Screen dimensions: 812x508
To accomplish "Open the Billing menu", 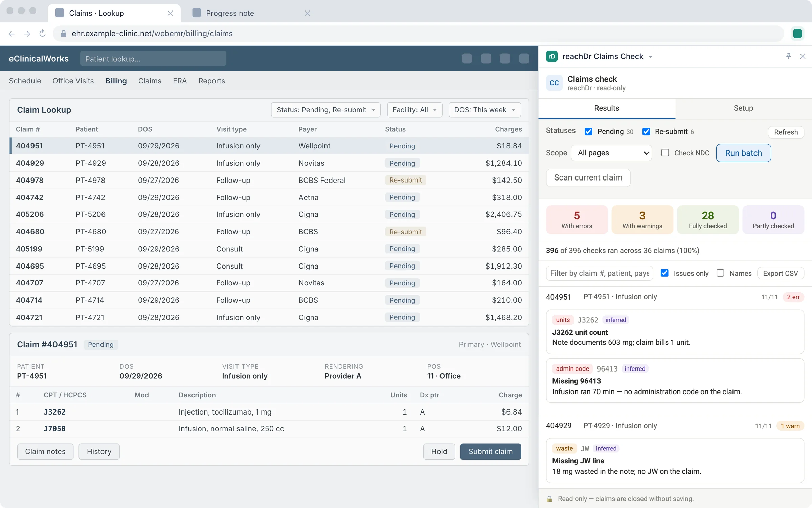I will [116, 81].
